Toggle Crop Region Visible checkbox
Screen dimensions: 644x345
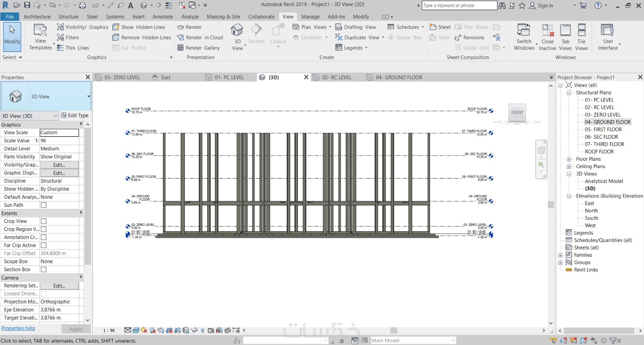click(43, 229)
